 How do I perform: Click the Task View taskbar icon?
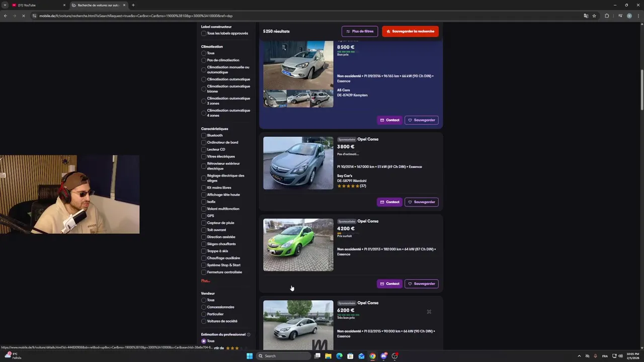coord(317,356)
